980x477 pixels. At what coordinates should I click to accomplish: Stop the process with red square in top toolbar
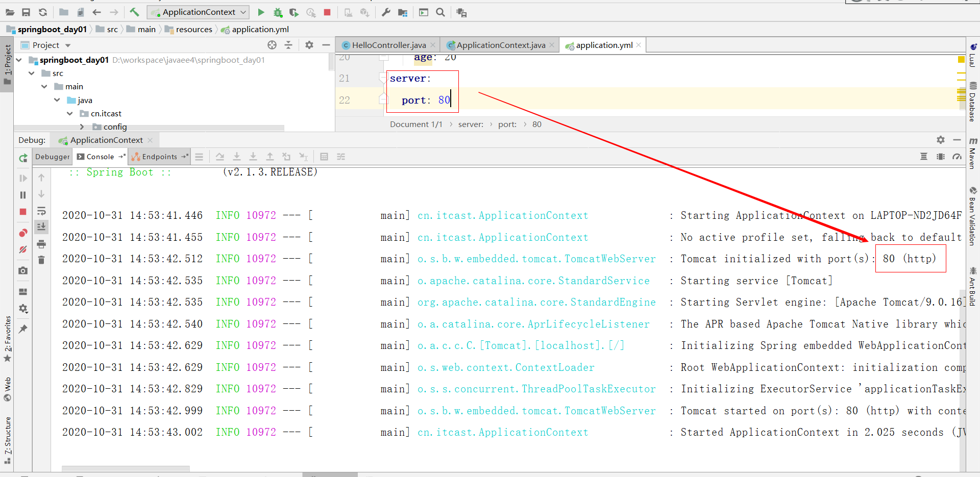click(x=327, y=12)
